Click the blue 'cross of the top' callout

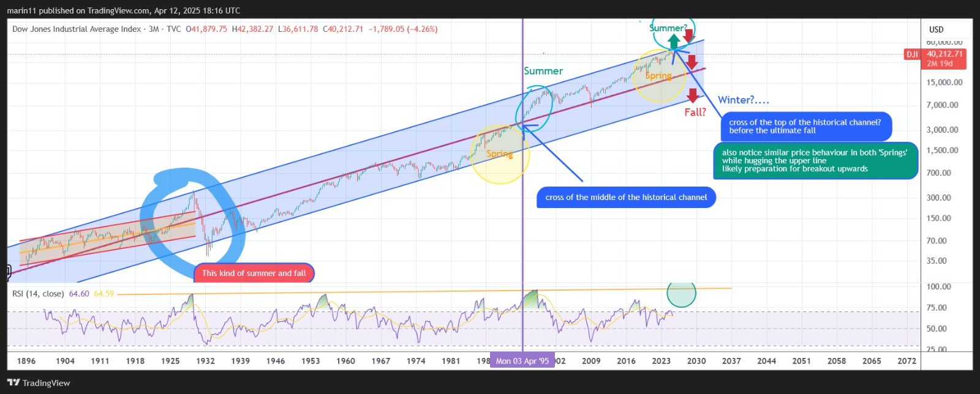805,127
